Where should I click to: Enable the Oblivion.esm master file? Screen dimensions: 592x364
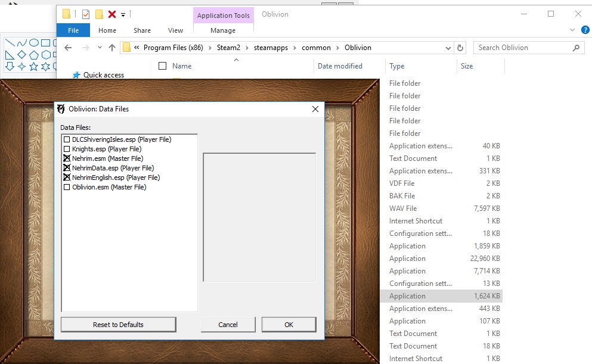[x=66, y=186]
